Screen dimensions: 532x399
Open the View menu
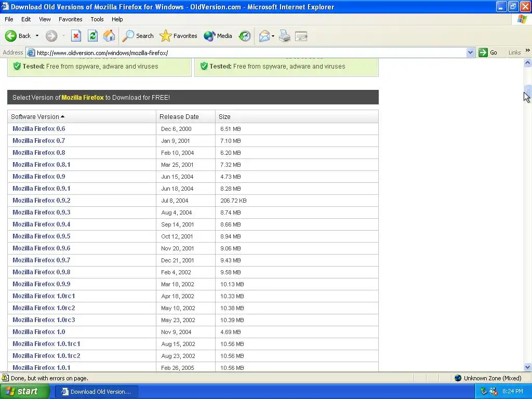coord(45,19)
